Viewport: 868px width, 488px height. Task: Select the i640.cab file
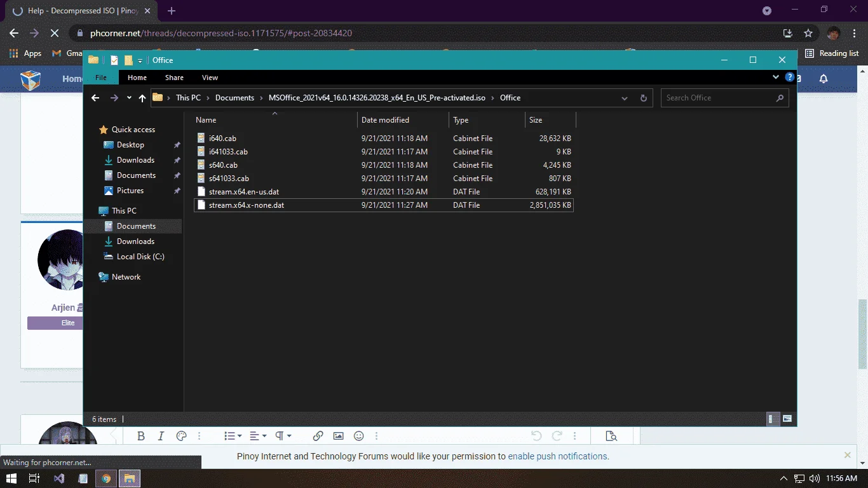pyautogui.click(x=383, y=139)
